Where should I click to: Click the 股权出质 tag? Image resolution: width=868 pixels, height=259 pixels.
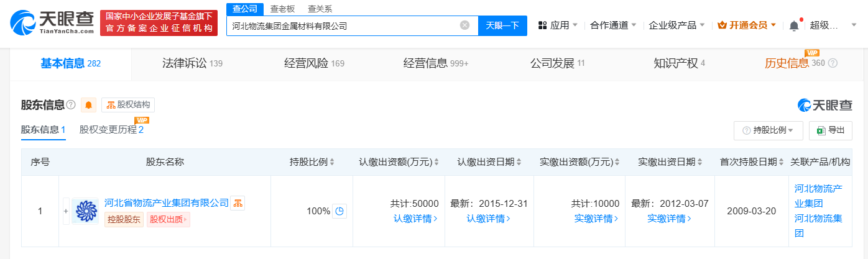click(x=169, y=220)
